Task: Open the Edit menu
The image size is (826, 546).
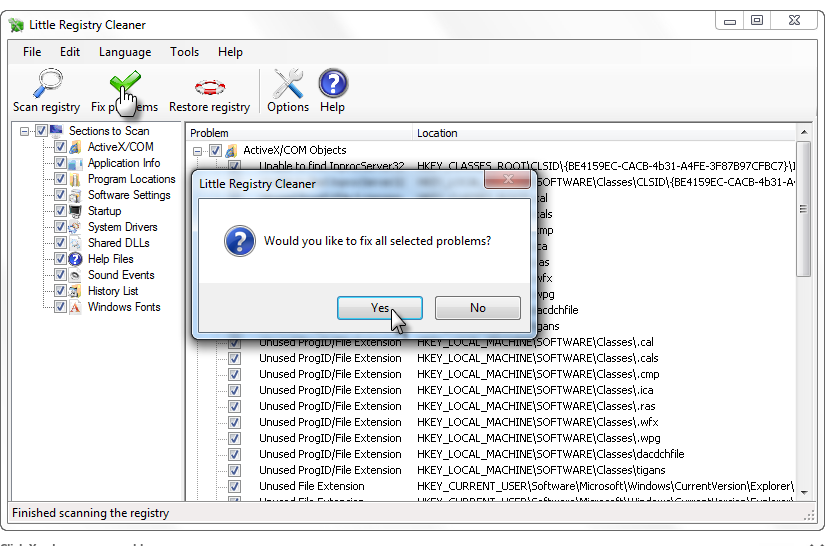Action: [x=70, y=52]
